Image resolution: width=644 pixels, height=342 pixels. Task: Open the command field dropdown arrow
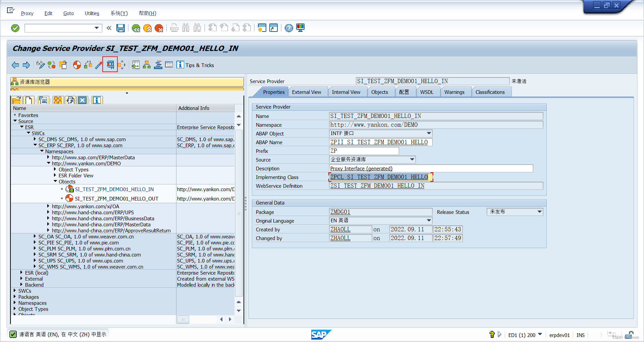click(x=97, y=28)
